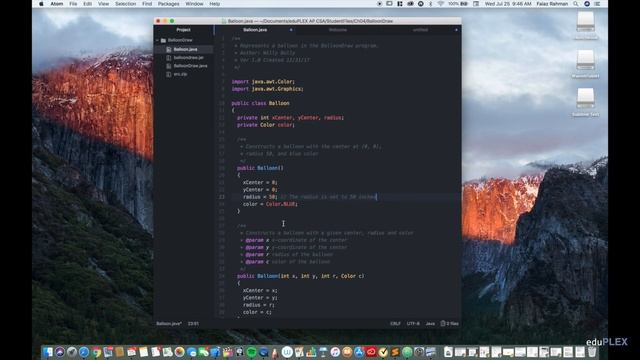Viewport: 640px width, 360px height.
Task: Click the line 'public class Balloon'
Action: coord(260,103)
